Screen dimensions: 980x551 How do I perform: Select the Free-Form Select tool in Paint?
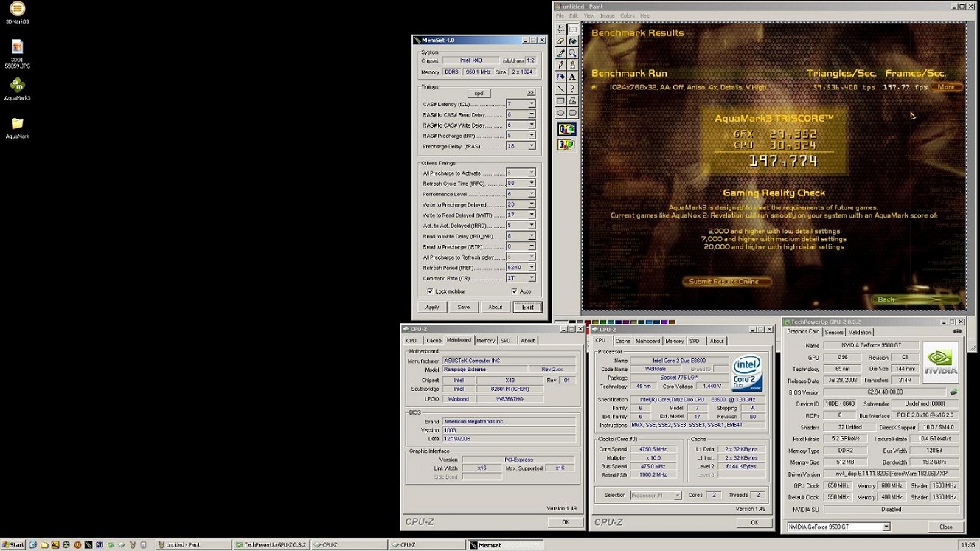coord(560,30)
